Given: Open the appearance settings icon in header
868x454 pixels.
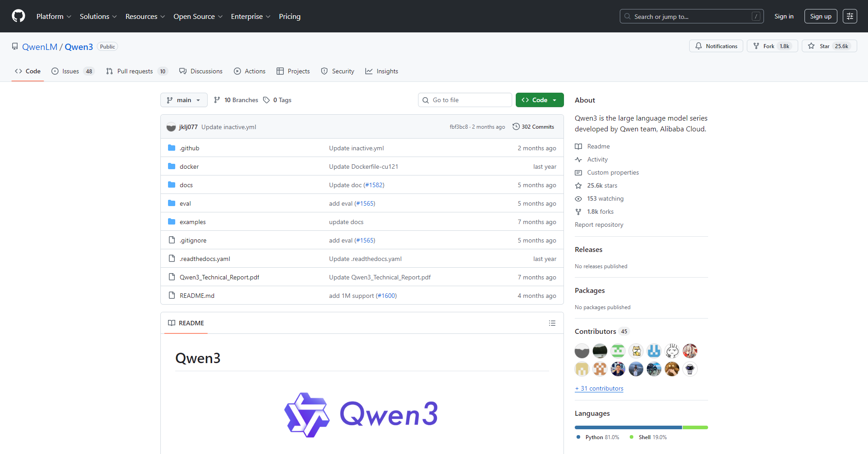Looking at the screenshot, I should (x=850, y=16).
